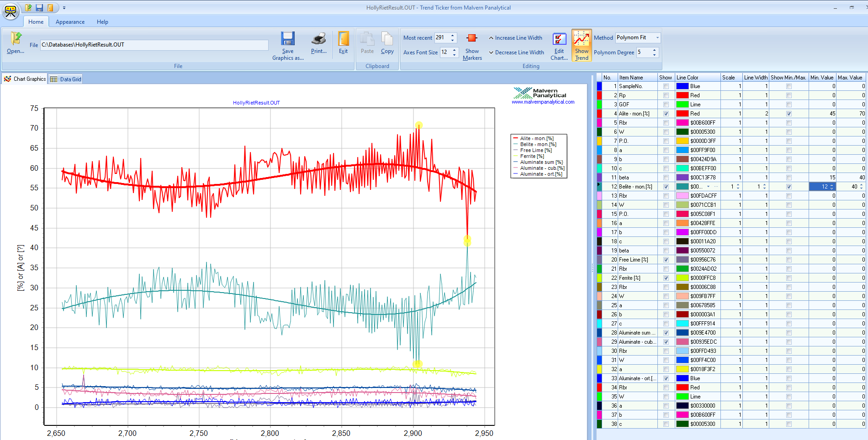
Task: Toggle Show checkbox for Ferrite [%]
Action: pyautogui.click(x=666, y=278)
